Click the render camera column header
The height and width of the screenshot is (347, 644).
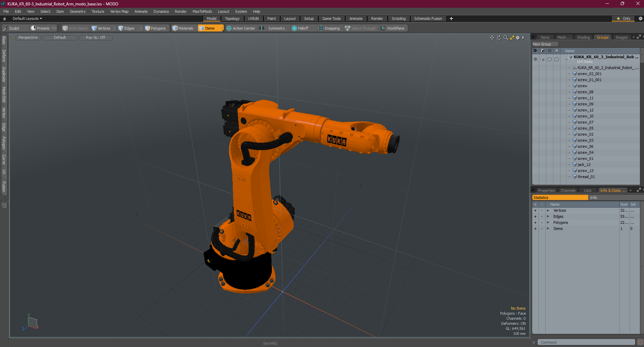point(542,51)
